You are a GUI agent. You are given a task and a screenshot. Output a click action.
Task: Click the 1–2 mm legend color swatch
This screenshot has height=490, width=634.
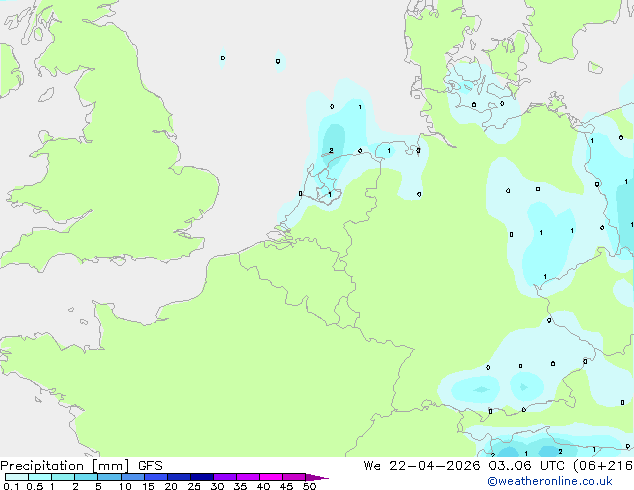click(63, 477)
